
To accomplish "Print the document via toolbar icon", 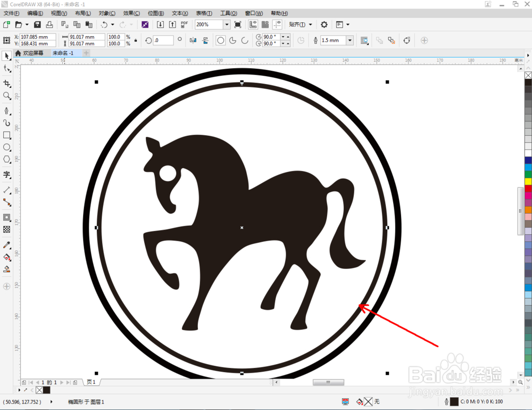I will 49,24.
